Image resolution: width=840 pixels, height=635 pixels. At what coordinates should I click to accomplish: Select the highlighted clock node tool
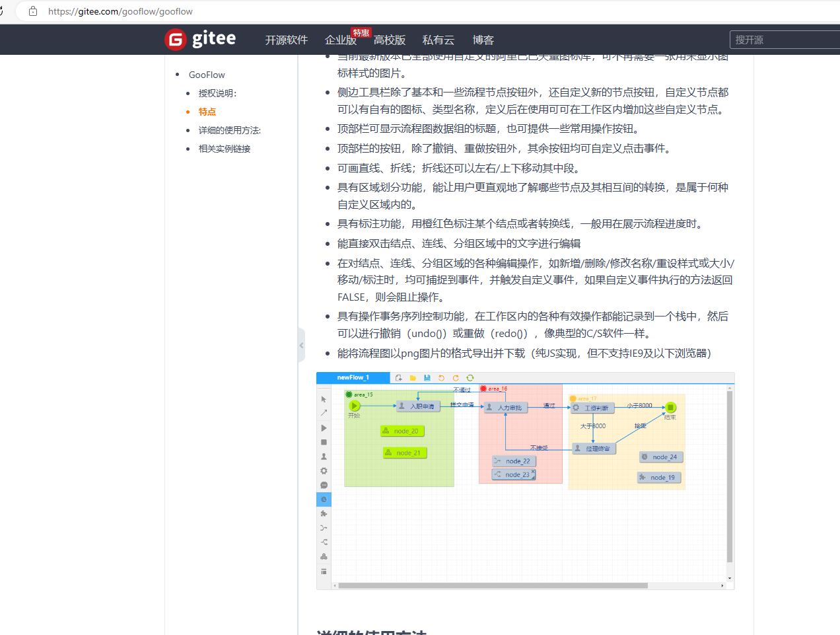(x=324, y=500)
